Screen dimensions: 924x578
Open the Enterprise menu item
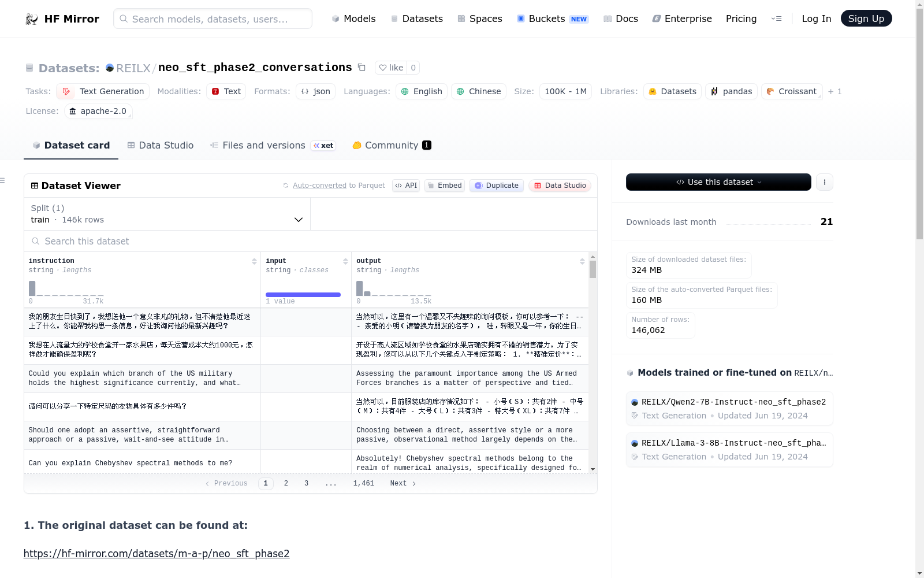point(682,18)
